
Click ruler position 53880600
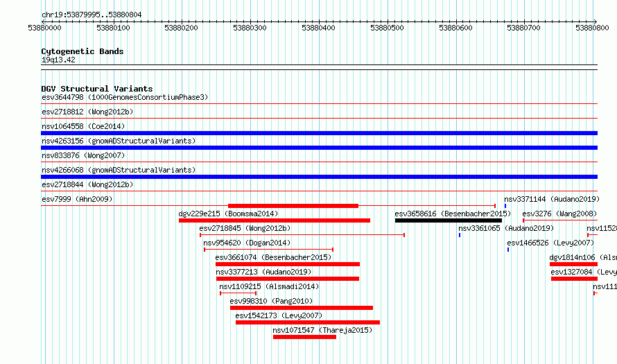tap(455, 28)
